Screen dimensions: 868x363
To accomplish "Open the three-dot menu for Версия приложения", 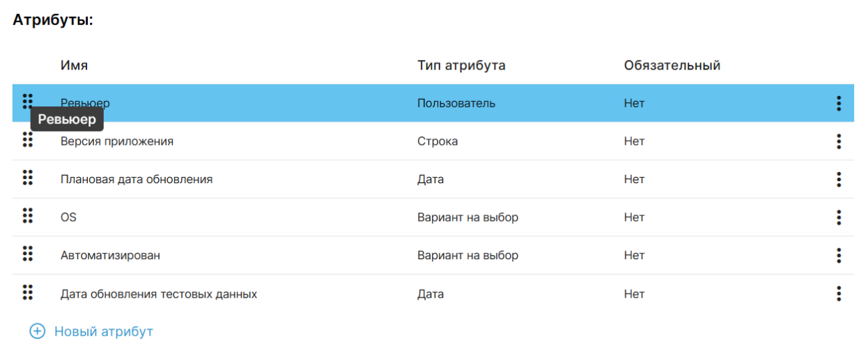I will [839, 141].
